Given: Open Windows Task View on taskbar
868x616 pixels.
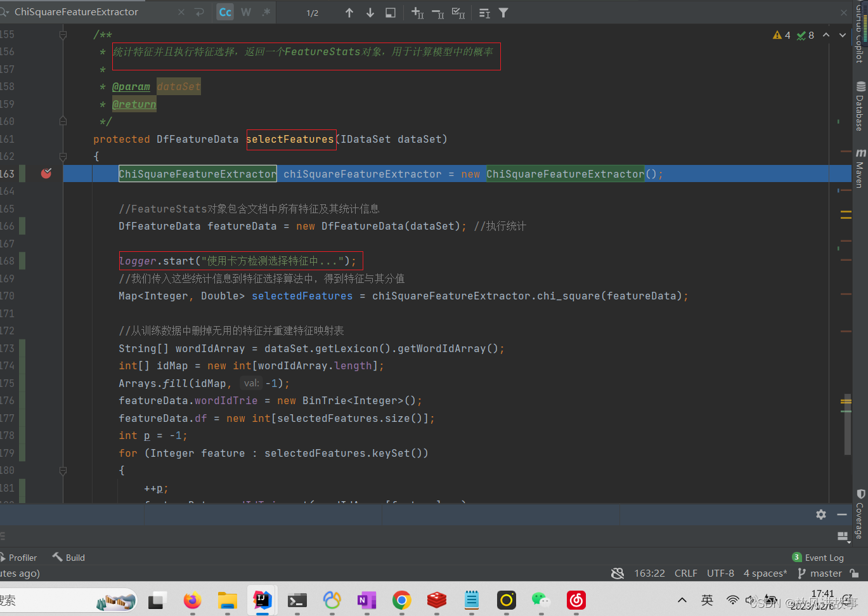Looking at the screenshot, I should point(157,600).
